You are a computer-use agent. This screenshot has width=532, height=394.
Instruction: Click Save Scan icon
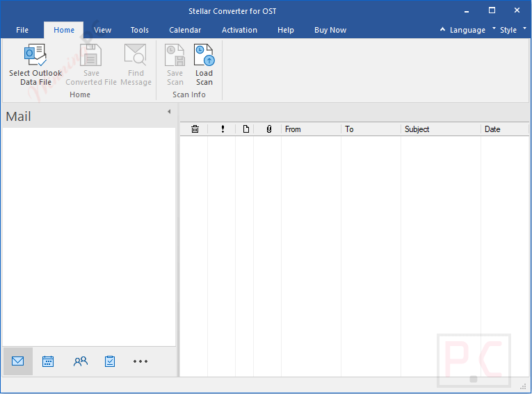(175, 55)
